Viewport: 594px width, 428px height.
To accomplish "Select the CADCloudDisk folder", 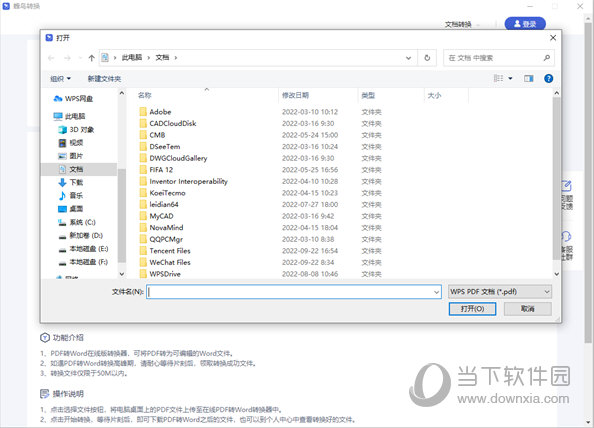I will [x=168, y=123].
